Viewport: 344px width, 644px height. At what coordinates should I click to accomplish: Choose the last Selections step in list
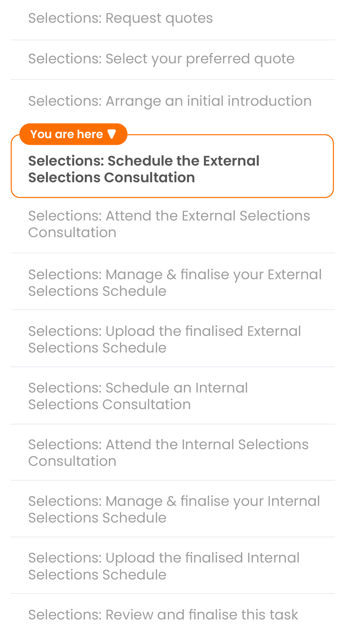tap(163, 615)
